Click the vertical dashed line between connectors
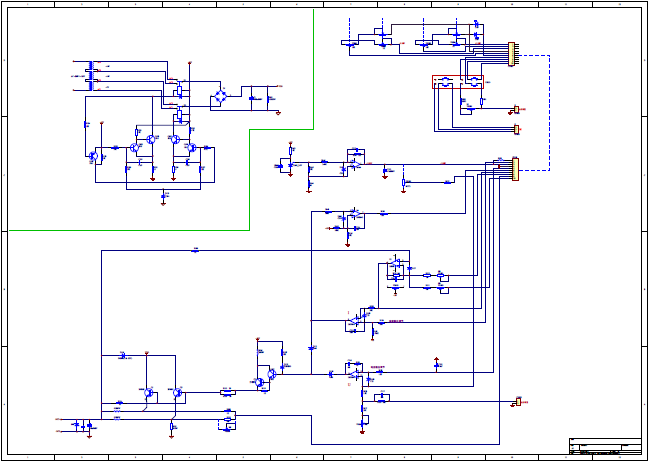The width and height of the screenshot is (649, 463). coord(549,113)
